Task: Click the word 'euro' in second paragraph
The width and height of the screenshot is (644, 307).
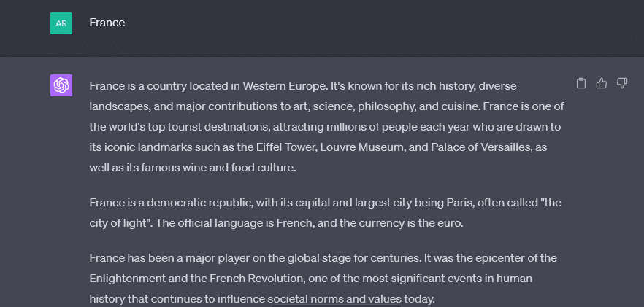Action: tap(451, 223)
